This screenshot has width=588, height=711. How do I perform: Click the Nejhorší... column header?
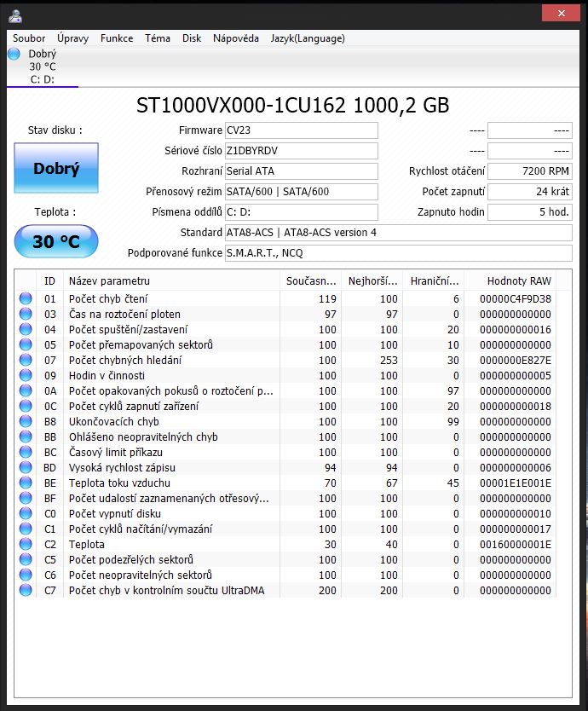372,281
